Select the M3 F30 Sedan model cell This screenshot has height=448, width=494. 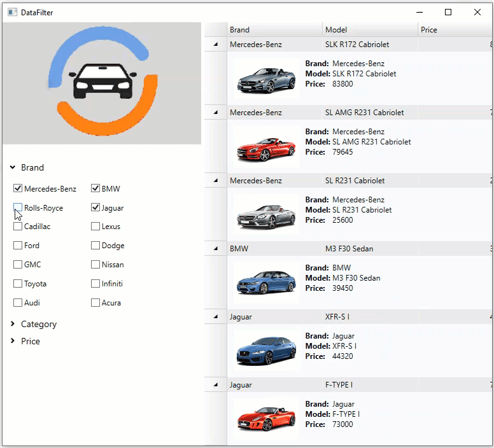[x=370, y=248]
